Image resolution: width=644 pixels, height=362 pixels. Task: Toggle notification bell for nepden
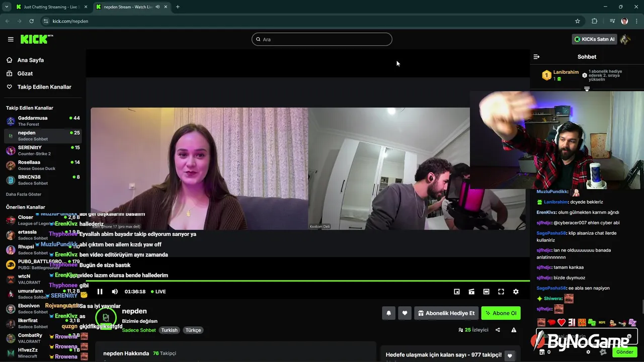388,313
